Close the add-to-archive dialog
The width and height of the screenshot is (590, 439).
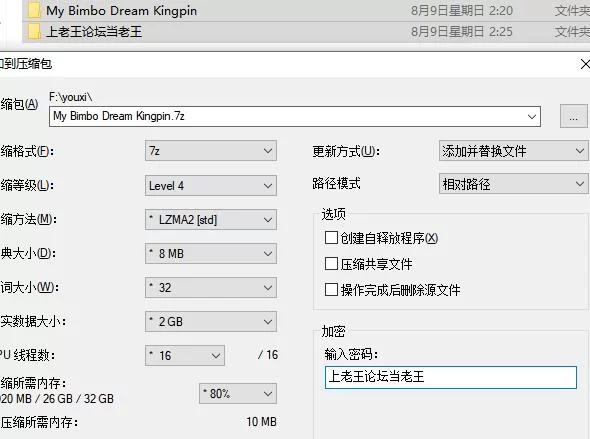584,64
